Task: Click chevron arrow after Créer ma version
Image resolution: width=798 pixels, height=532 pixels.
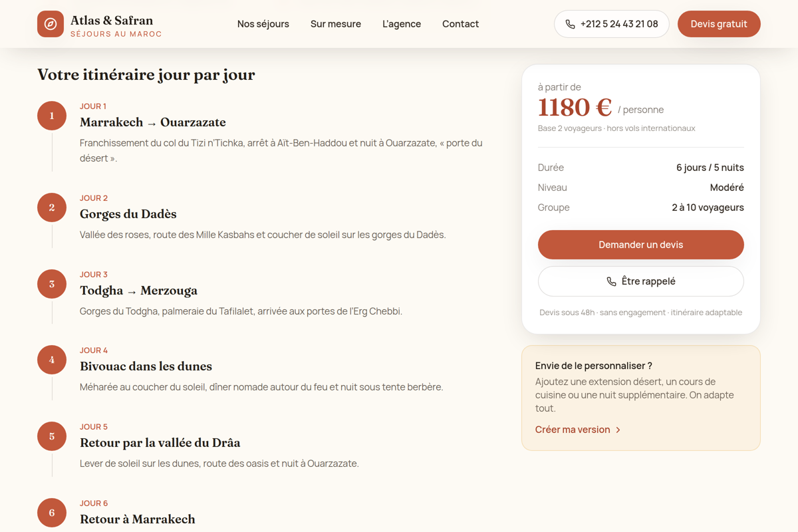Action: [x=618, y=430]
